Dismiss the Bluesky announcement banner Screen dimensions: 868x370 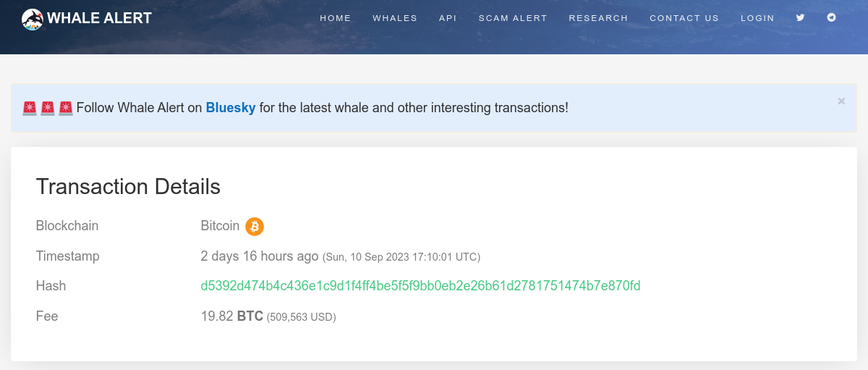point(841,101)
